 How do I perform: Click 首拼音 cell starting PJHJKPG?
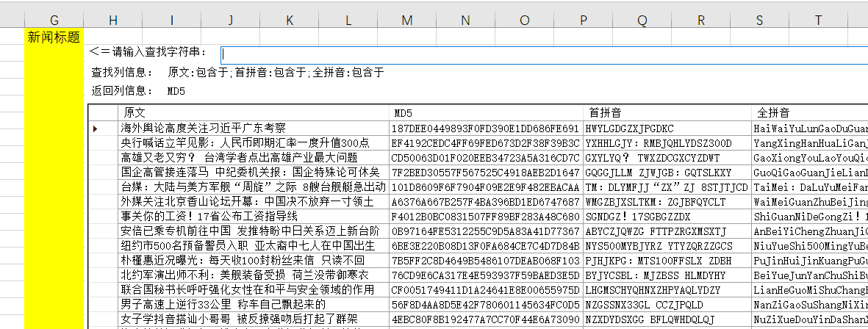[x=667, y=260]
